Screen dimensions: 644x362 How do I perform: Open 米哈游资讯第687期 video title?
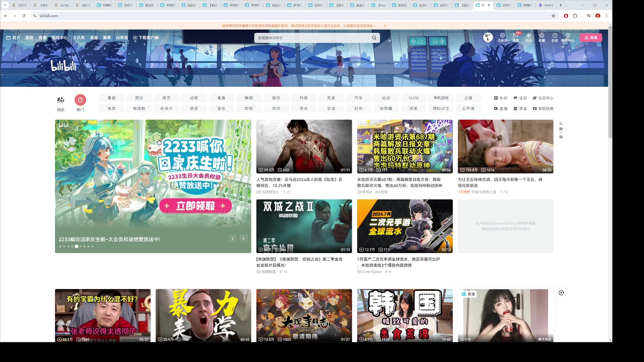(400, 182)
